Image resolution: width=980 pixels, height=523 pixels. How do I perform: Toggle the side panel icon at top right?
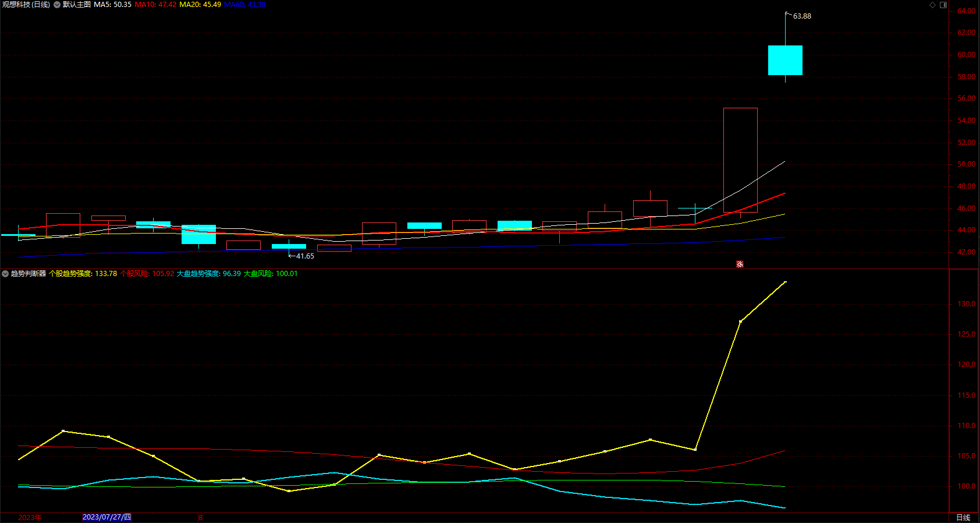click(x=943, y=5)
